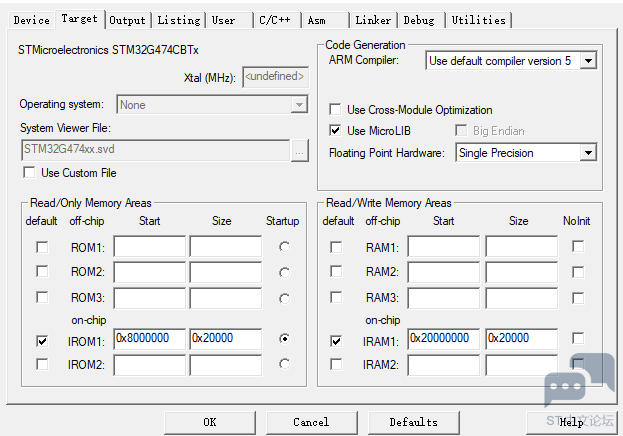623x436 pixels.
Task: Select ROM2 as startup region
Action: coord(284,273)
